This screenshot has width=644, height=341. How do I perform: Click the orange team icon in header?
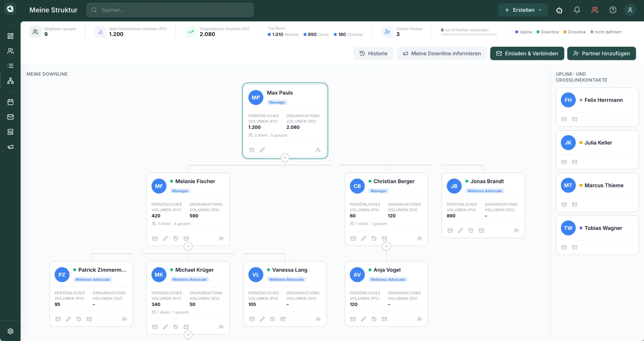[x=595, y=10]
